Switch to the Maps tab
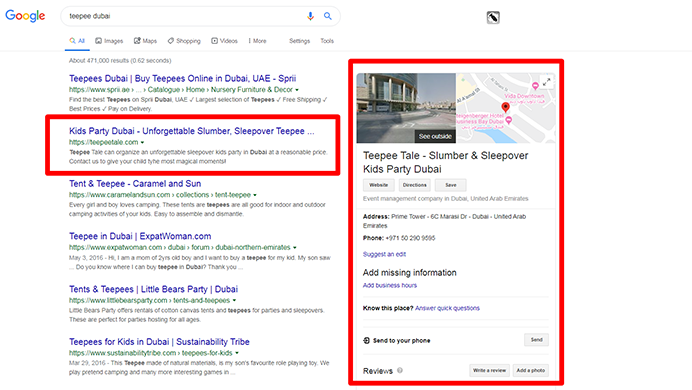 145,41
